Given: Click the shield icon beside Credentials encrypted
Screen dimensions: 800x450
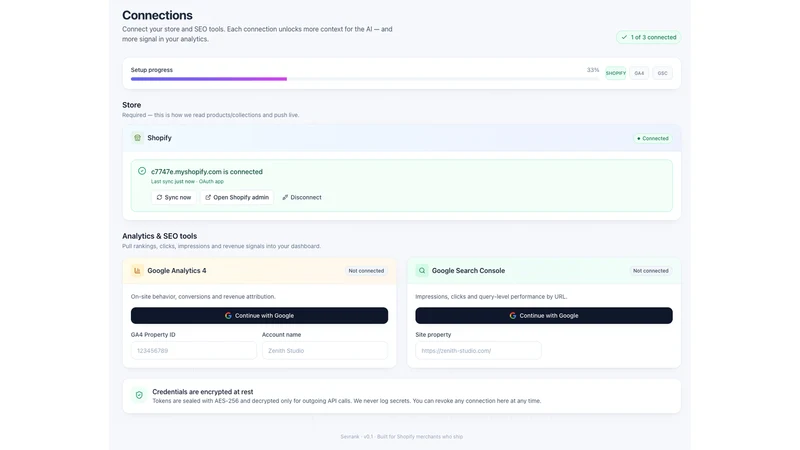Looking at the screenshot, I should (x=139, y=395).
